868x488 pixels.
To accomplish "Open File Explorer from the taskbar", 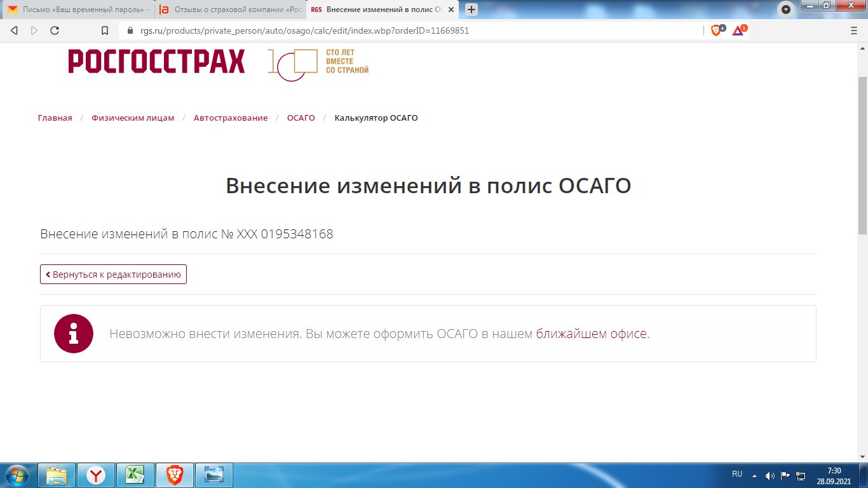I will click(57, 475).
